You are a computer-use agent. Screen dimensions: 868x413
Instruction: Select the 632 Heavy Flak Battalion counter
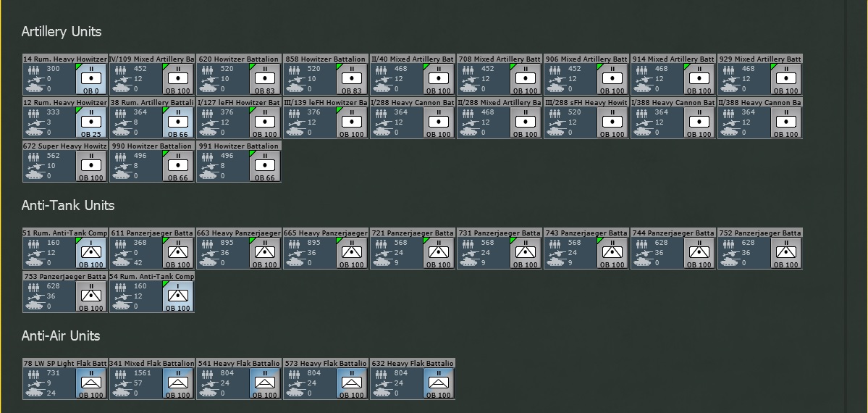click(439, 383)
